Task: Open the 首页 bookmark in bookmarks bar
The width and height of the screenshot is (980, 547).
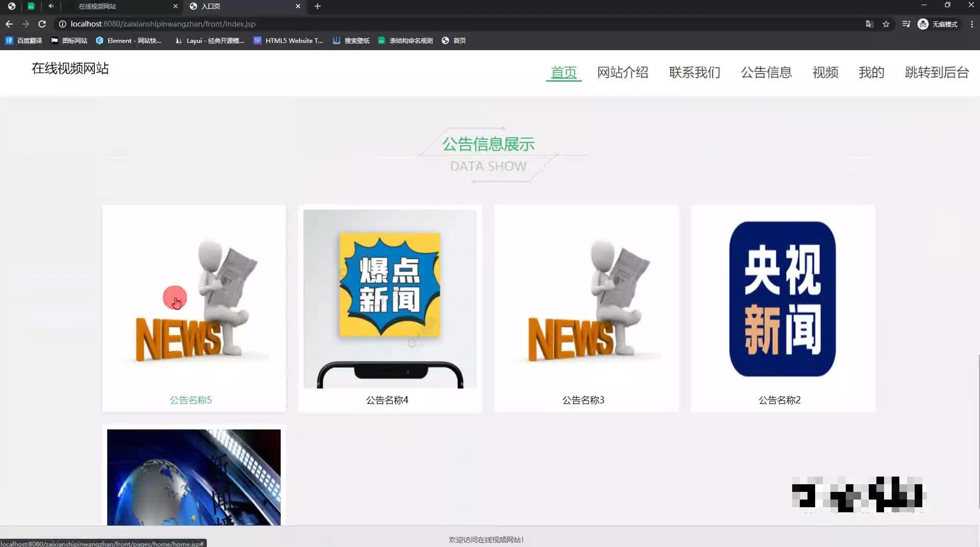Action: pos(454,40)
